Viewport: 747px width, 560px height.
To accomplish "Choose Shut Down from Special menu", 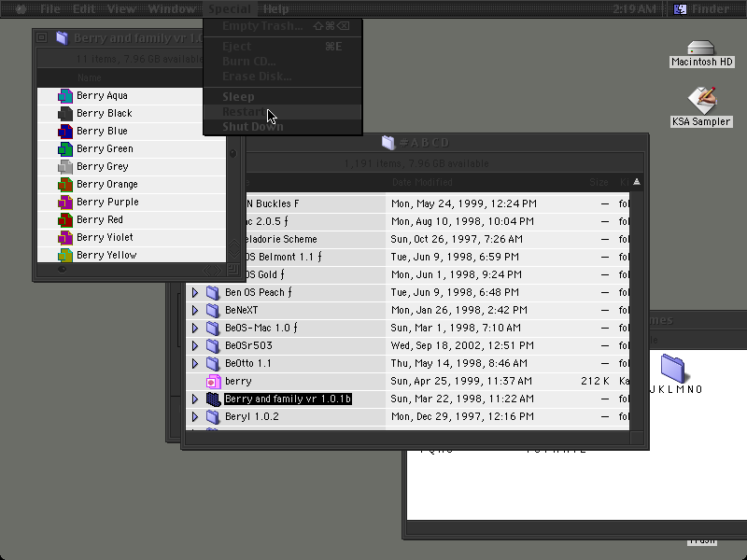I will [282, 127].
